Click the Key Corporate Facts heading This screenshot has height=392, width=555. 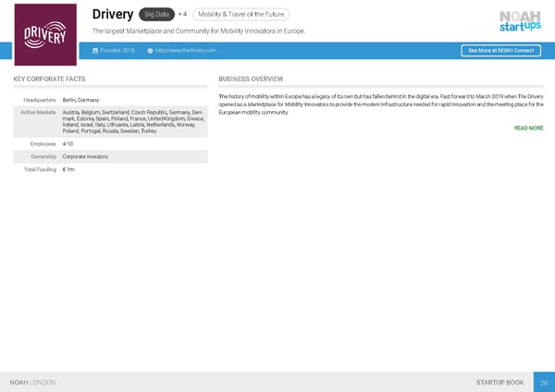point(44,80)
